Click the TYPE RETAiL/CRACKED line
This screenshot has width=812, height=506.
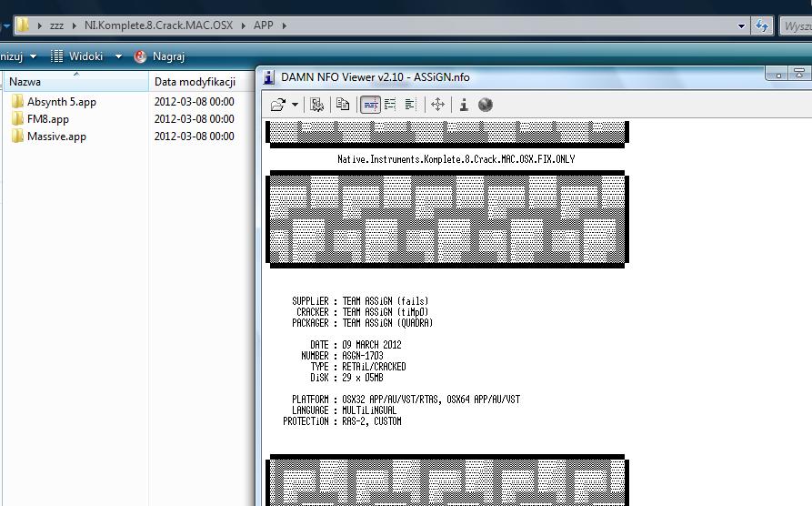click(x=358, y=367)
